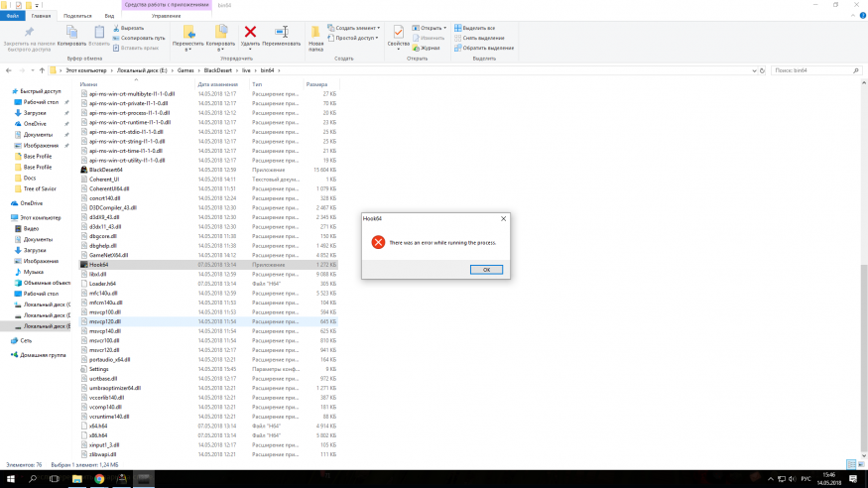The height and width of the screenshot is (488, 868).
Task: Open the Копировать в (Copy to) dropdown
Action: coord(220,50)
